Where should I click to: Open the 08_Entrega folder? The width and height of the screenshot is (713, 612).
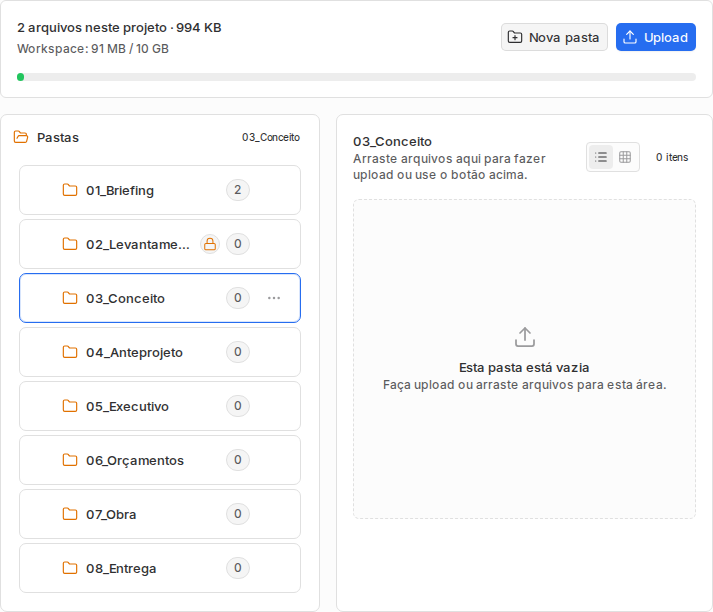(160, 568)
